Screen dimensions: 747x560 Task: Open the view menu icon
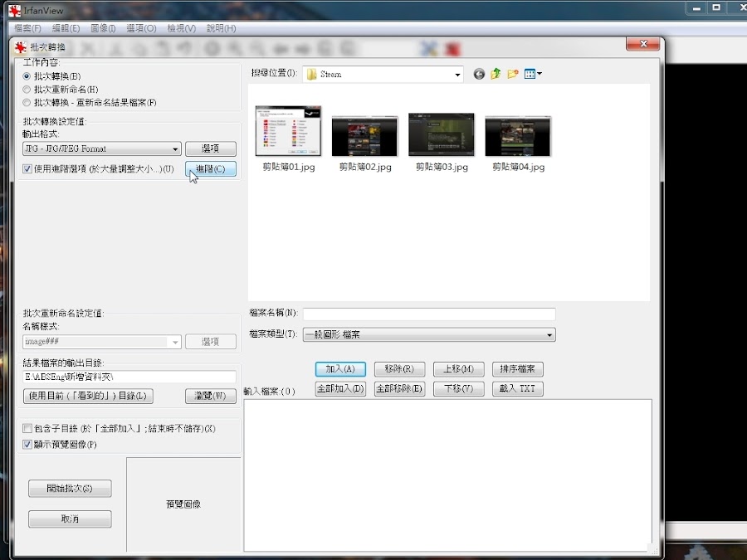coord(533,74)
